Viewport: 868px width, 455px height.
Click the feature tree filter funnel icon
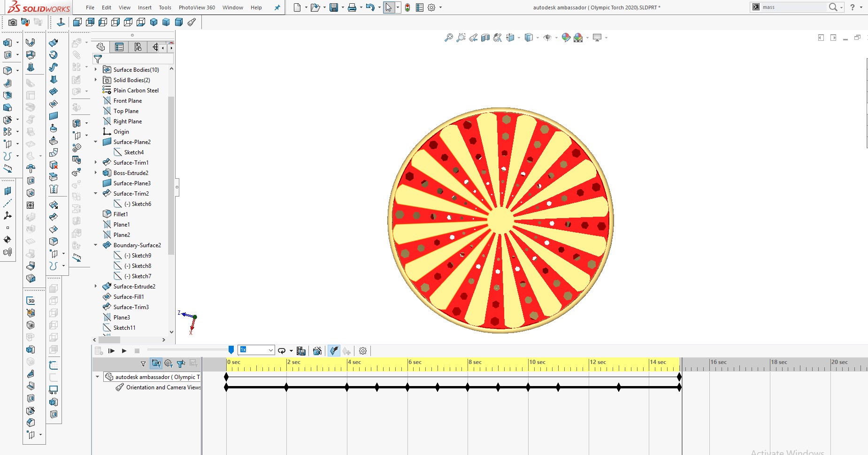point(98,59)
